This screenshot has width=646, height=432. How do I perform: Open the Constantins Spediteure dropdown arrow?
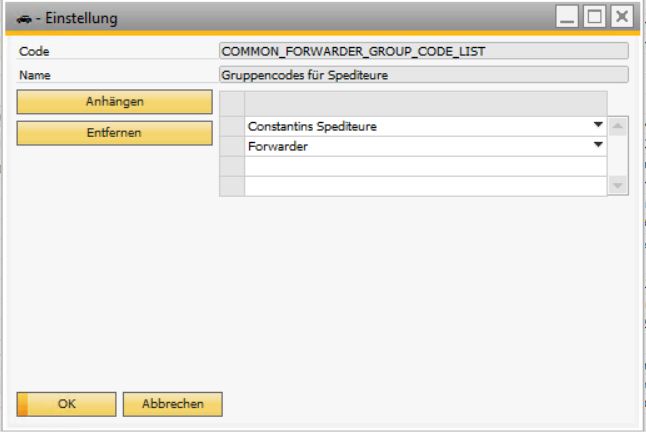pos(598,125)
